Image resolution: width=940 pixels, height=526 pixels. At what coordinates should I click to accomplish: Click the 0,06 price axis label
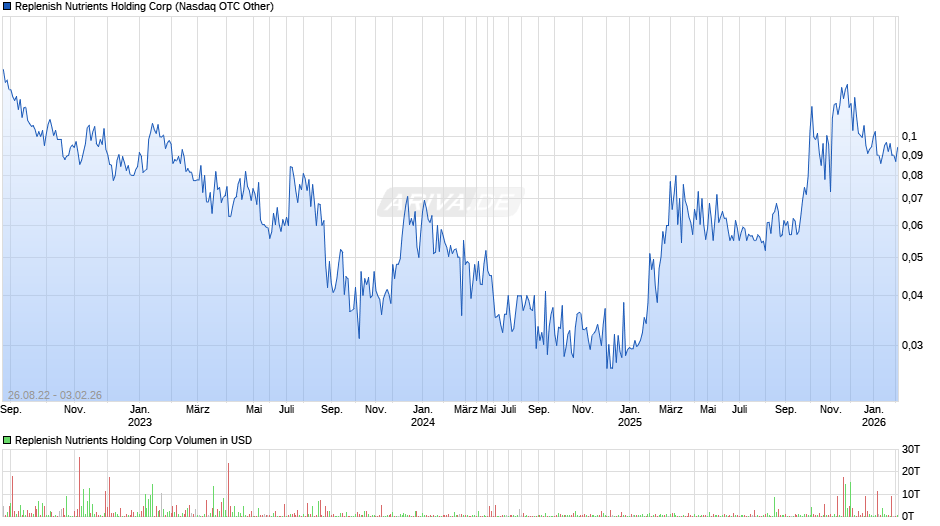coord(912,226)
